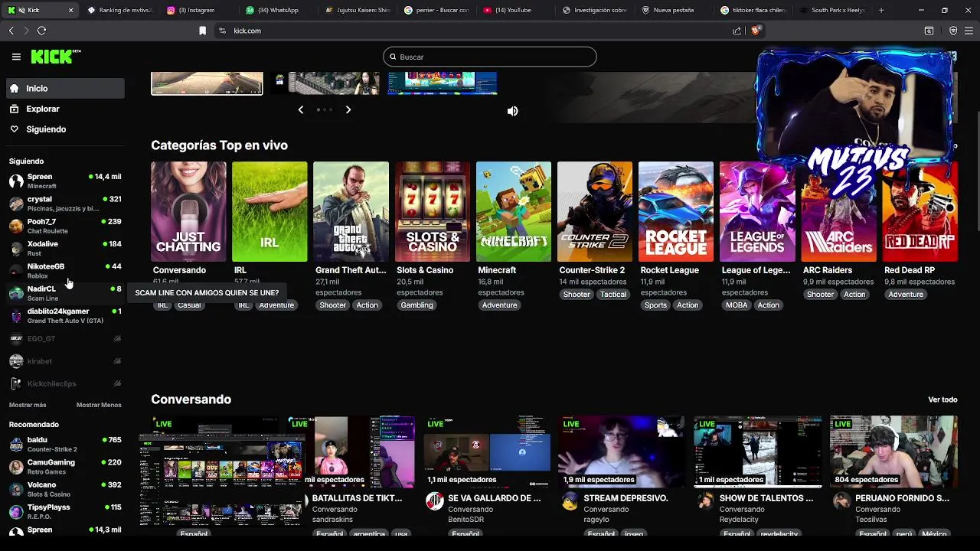Open Spreen's Minecraft channel in Siguiendo list
The width and height of the screenshot is (980, 551).
65,181
